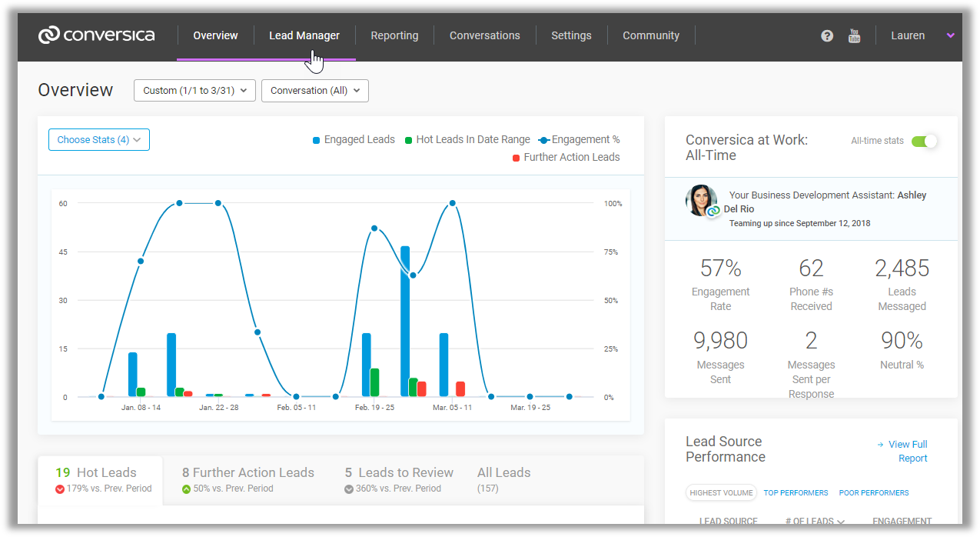Select the 8 Further Action Leads tab
980x537 pixels.
[x=248, y=480]
